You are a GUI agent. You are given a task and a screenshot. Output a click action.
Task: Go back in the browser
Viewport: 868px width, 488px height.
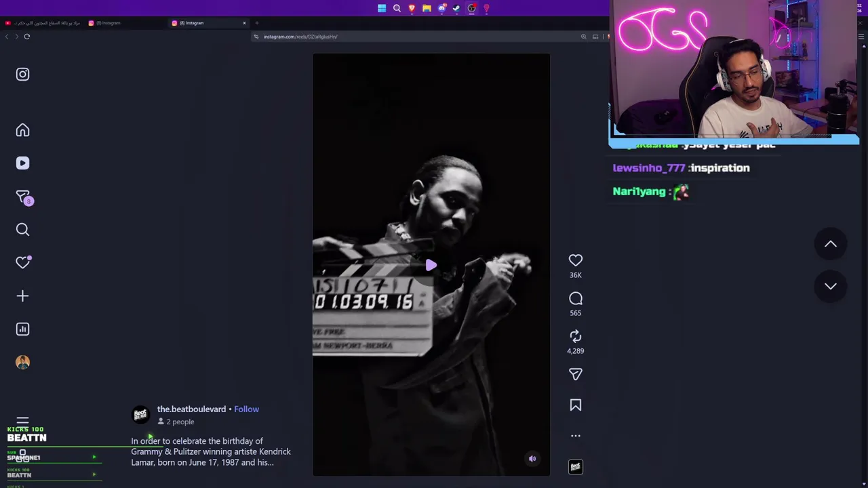(7, 37)
